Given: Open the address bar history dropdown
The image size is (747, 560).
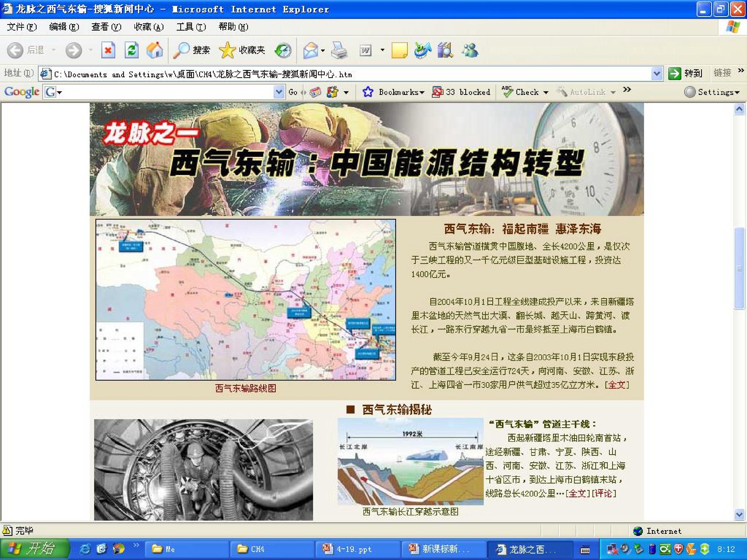Looking at the screenshot, I should [x=656, y=74].
